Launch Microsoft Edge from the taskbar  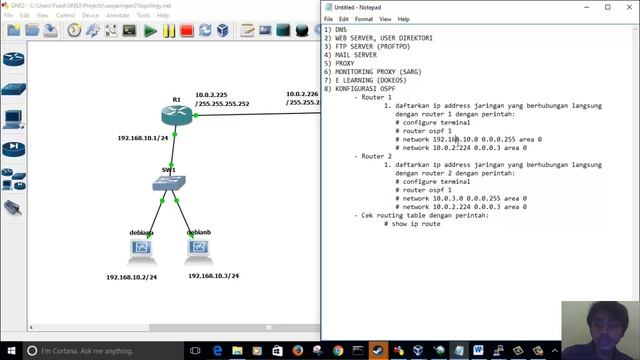[x=217, y=351]
